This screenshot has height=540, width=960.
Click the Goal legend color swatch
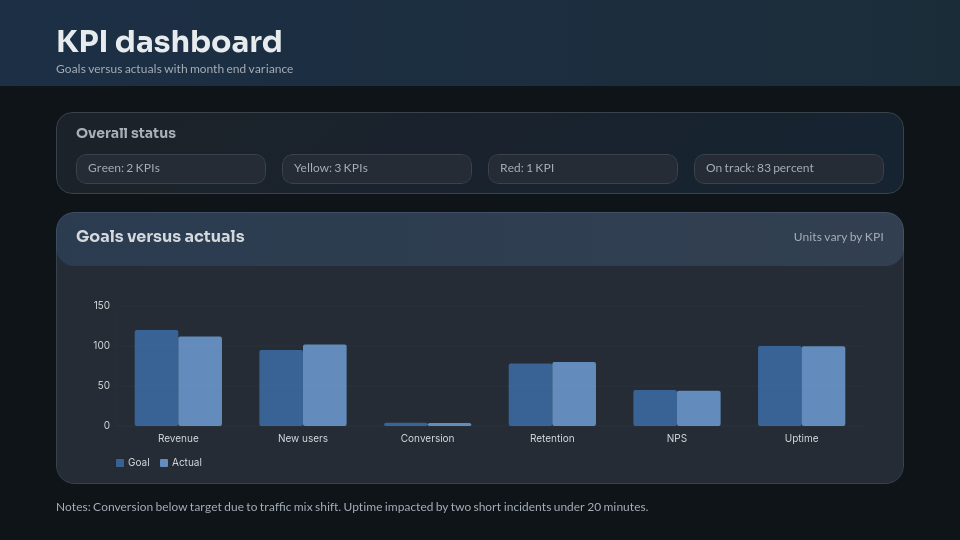[x=120, y=463]
